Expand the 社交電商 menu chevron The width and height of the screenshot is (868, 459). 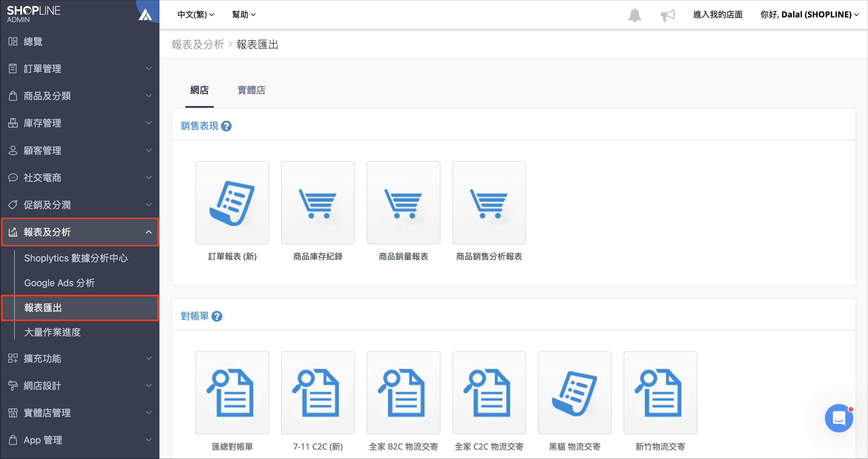pos(149,178)
